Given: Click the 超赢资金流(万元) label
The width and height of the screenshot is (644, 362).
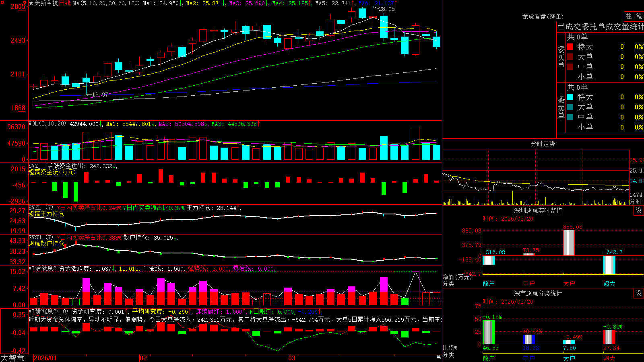Looking at the screenshot, I should tap(52, 172).
